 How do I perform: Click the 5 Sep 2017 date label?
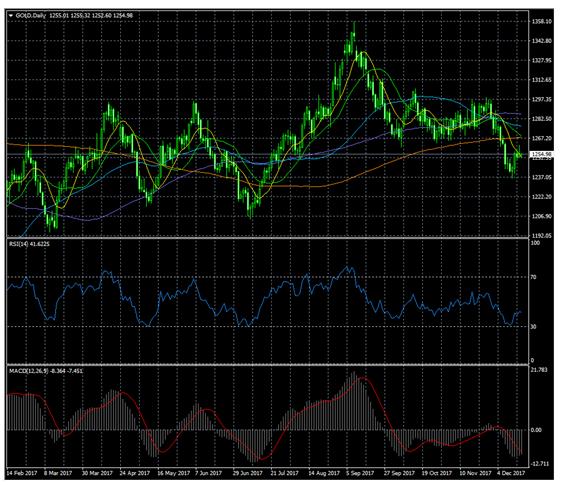pos(361,473)
